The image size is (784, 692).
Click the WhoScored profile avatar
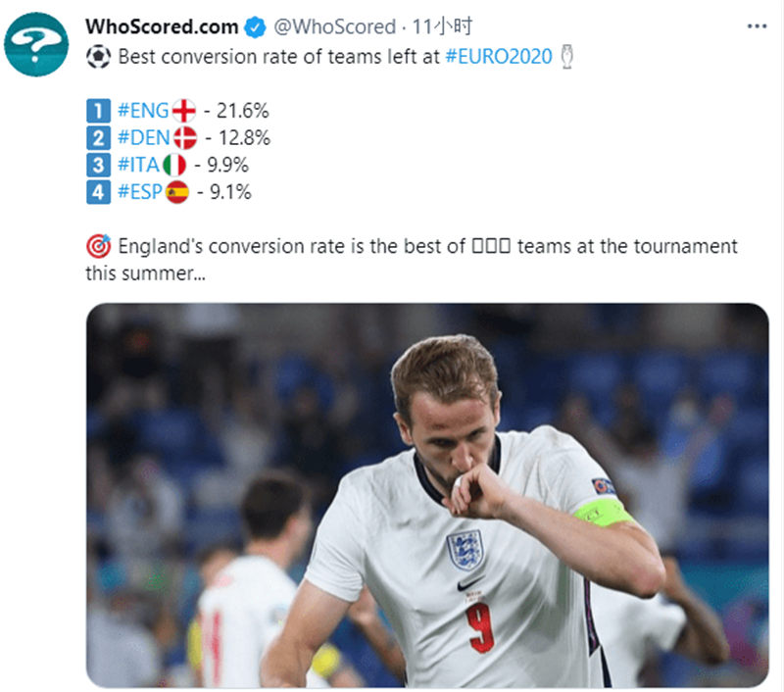(x=36, y=44)
